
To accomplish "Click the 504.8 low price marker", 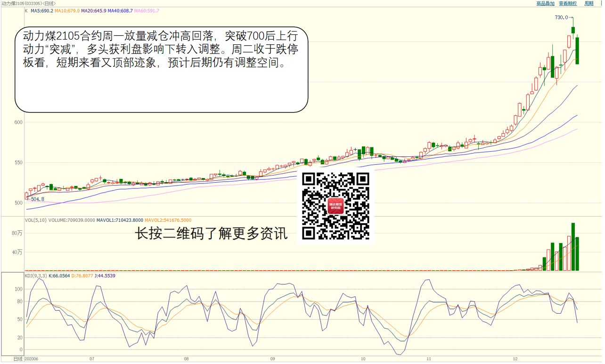I will (x=37, y=199).
